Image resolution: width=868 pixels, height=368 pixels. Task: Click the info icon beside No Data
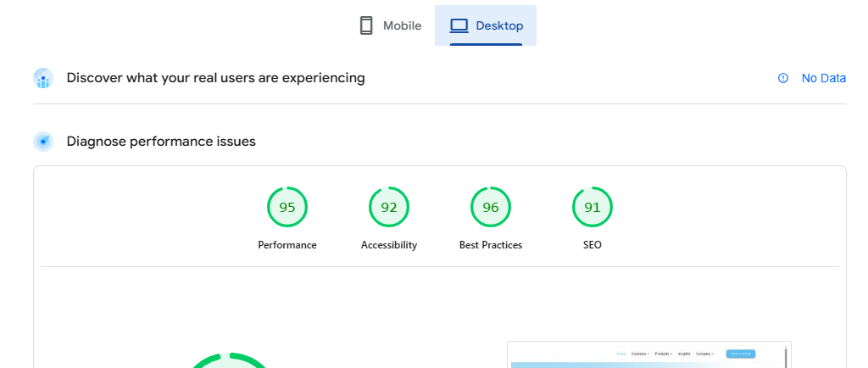coord(783,78)
